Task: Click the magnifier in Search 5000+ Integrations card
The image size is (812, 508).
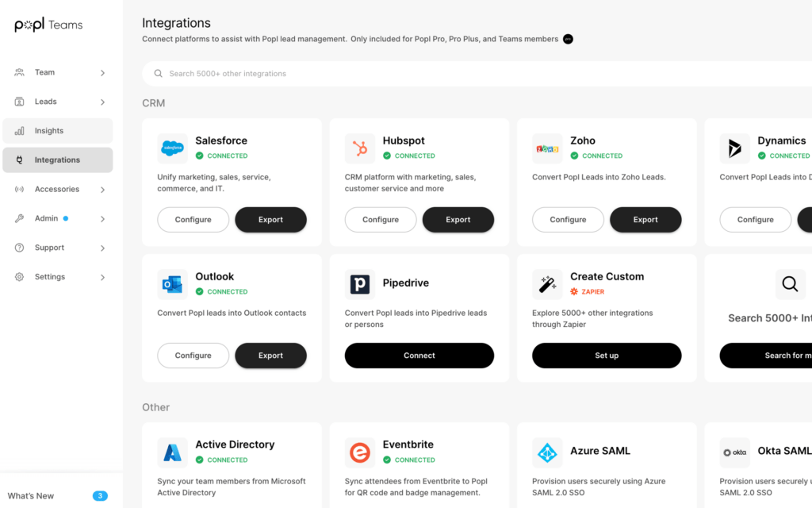Action: (790, 283)
